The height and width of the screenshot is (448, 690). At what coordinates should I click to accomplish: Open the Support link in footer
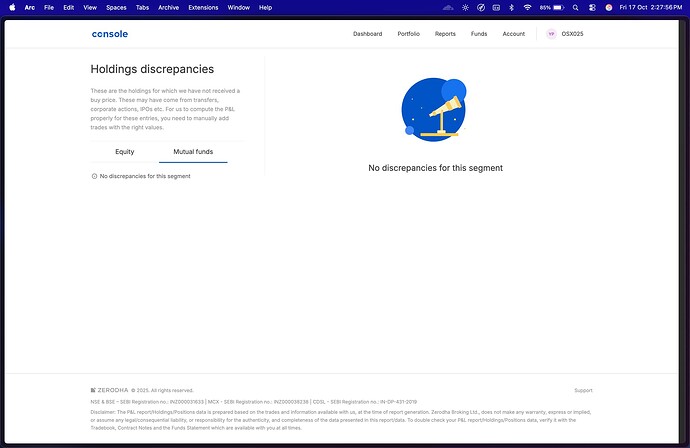(583, 390)
